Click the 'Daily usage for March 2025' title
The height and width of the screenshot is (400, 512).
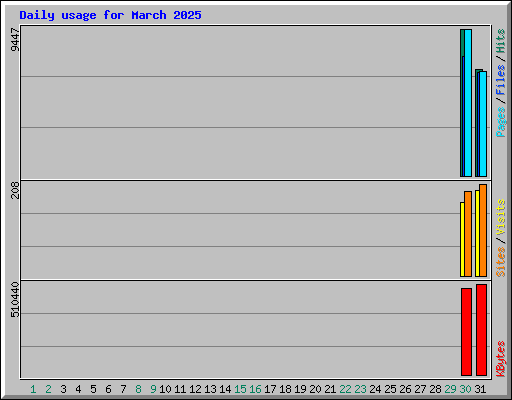110,15
